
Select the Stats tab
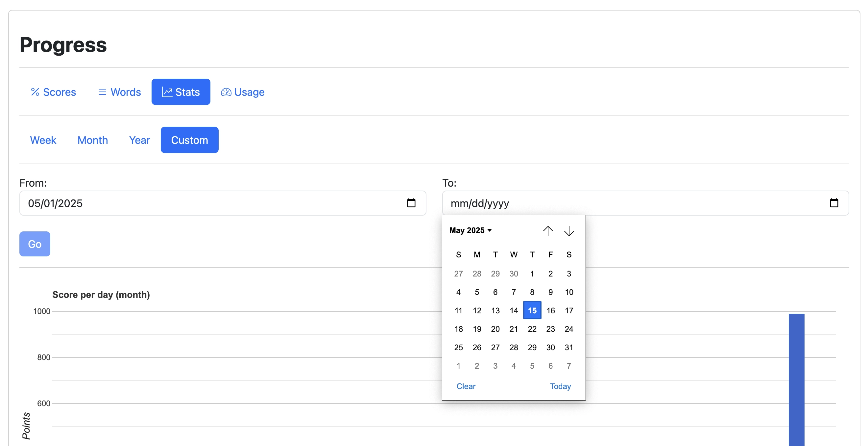tap(181, 92)
